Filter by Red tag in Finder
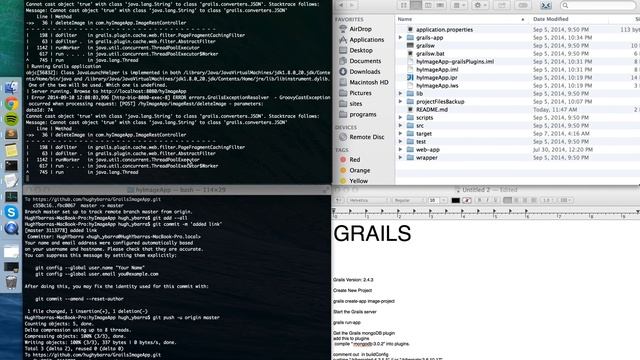The image size is (640, 360). tap(354, 160)
